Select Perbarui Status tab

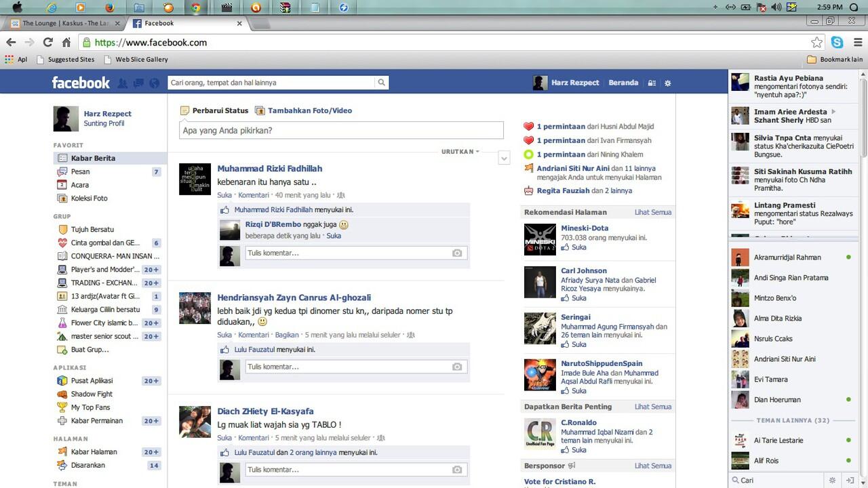click(x=214, y=110)
